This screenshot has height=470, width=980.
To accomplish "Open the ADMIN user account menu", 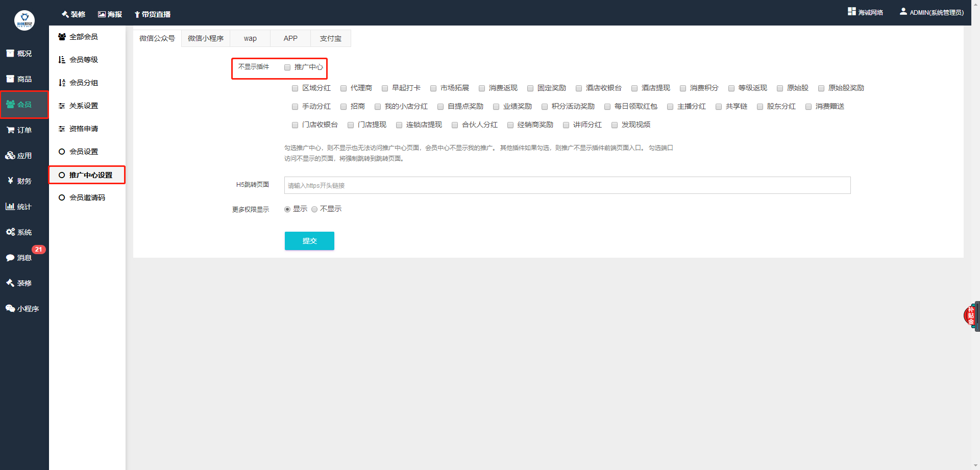I will coord(932,12).
